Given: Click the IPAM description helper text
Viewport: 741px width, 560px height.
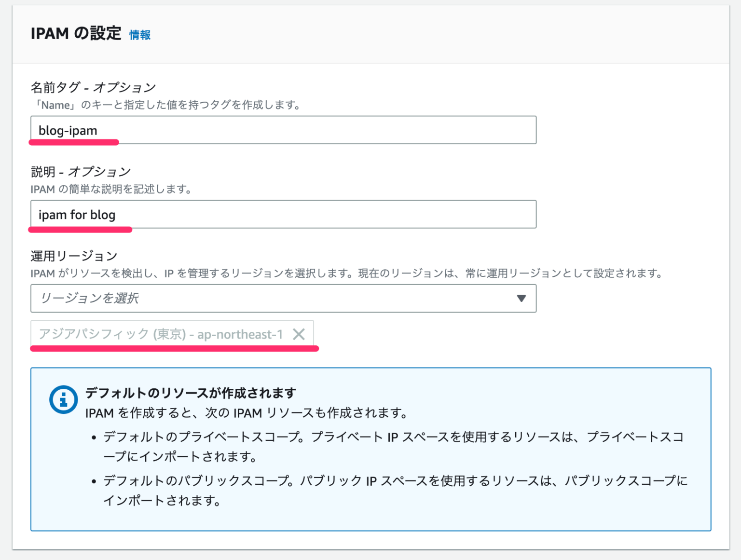Looking at the screenshot, I should 111,189.
